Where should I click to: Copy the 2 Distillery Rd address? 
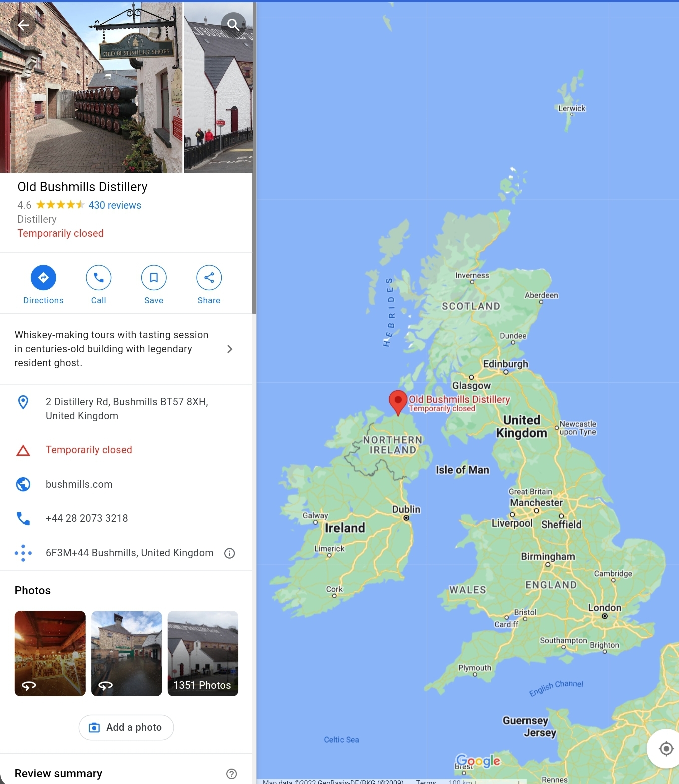click(x=126, y=409)
